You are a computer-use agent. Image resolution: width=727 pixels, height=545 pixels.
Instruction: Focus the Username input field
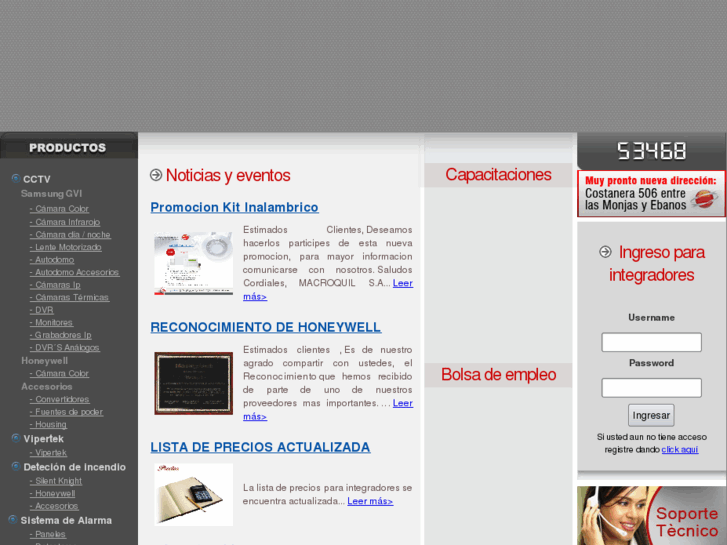pyautogui.click(x=651, y=342)
